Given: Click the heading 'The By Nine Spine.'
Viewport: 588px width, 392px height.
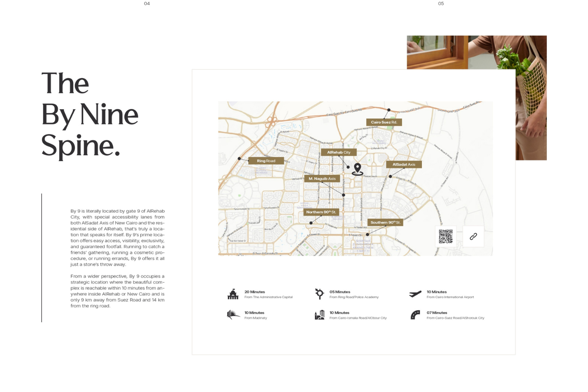Looking at the screenshot, I should 90,114.
